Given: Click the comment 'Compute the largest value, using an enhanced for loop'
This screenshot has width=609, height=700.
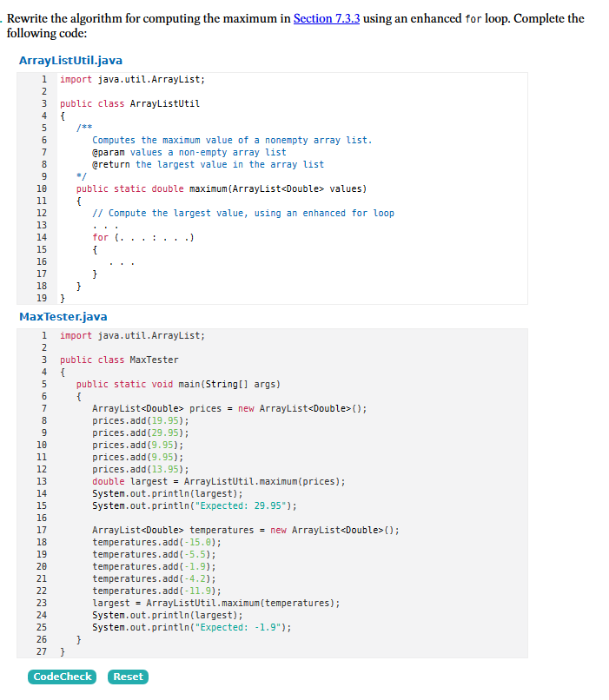Looking at the screenshot, I should click(x=243, y=213).
